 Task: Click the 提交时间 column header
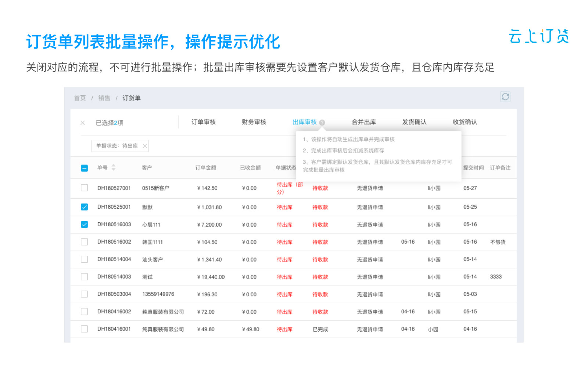(x=473, y=168)
